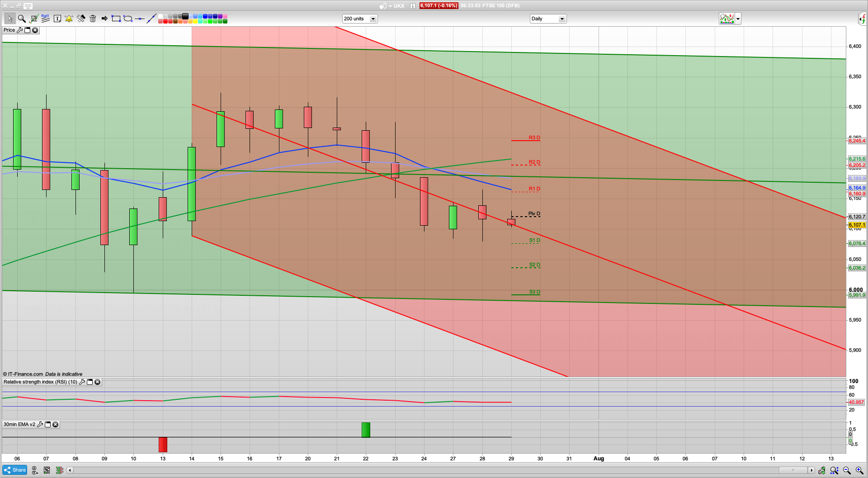Click the trash bin delete tool

pyautogui.click(x=93, y=19)
